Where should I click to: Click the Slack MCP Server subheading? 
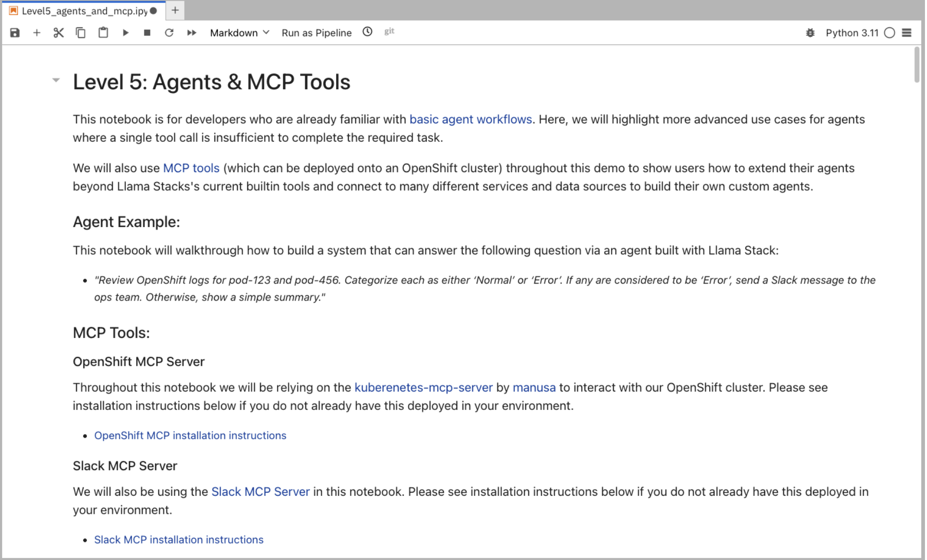pos(125,466)
